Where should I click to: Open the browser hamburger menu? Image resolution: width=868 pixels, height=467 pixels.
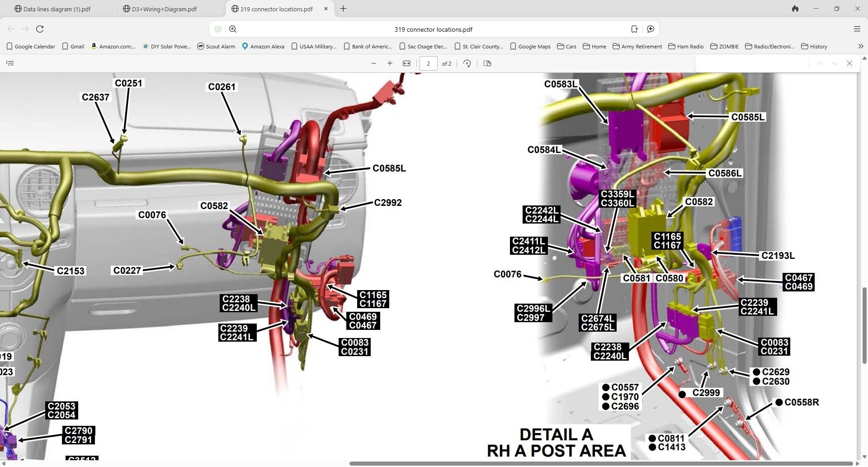click(857, 29)
